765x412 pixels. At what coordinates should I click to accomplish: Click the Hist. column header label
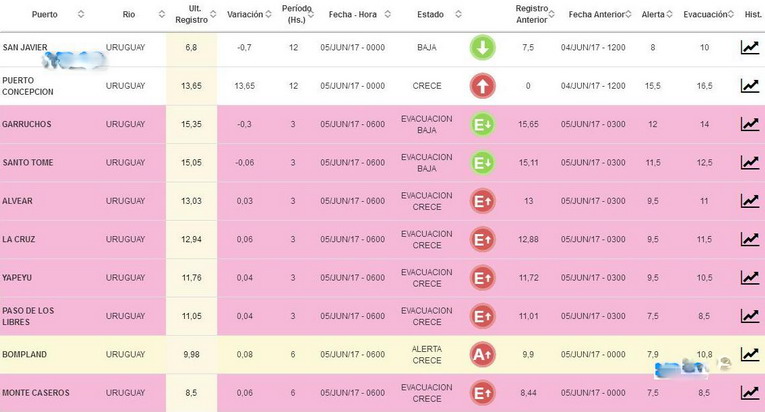click(x=753, y=15)
